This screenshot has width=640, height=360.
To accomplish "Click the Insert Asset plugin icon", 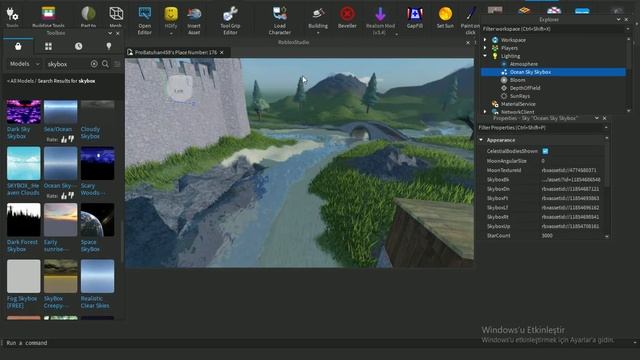I will click(194, 14).
